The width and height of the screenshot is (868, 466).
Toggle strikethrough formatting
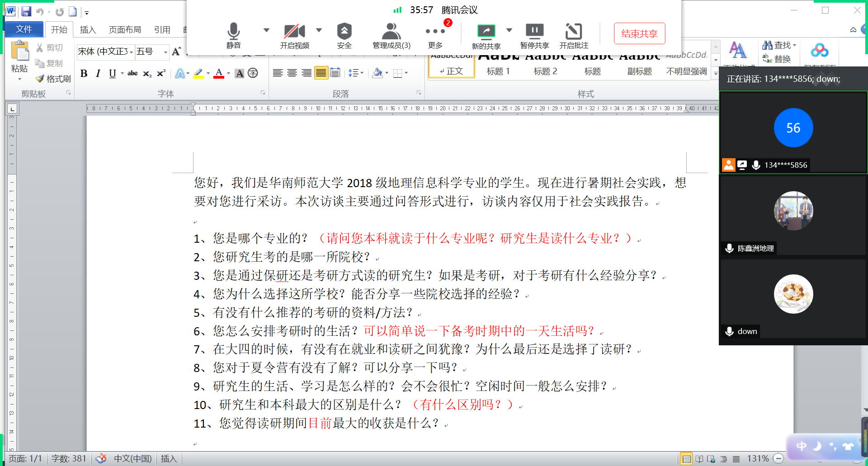pos(132,73)
